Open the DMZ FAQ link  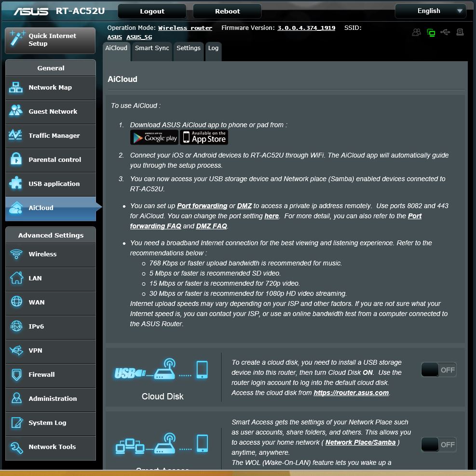[212, 226]
